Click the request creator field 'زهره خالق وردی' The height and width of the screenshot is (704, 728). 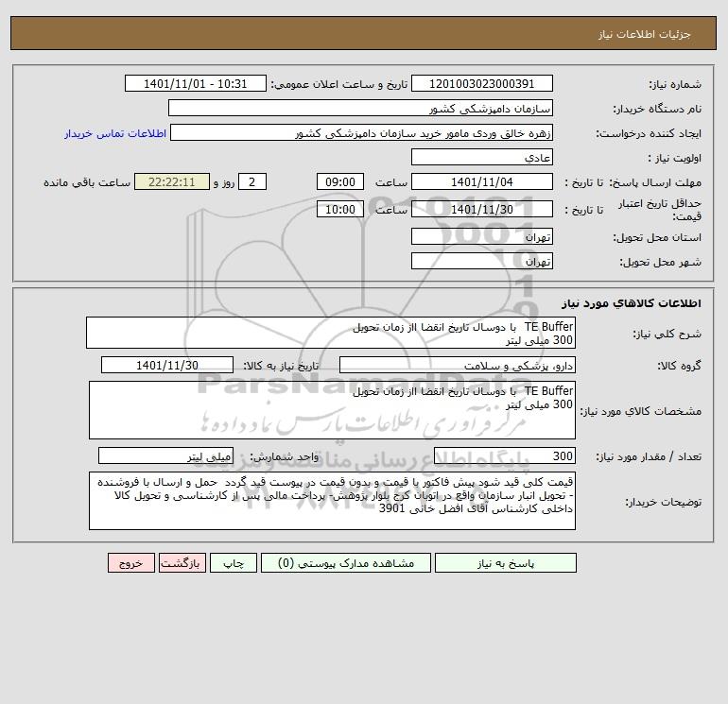[x=362, y=133]
